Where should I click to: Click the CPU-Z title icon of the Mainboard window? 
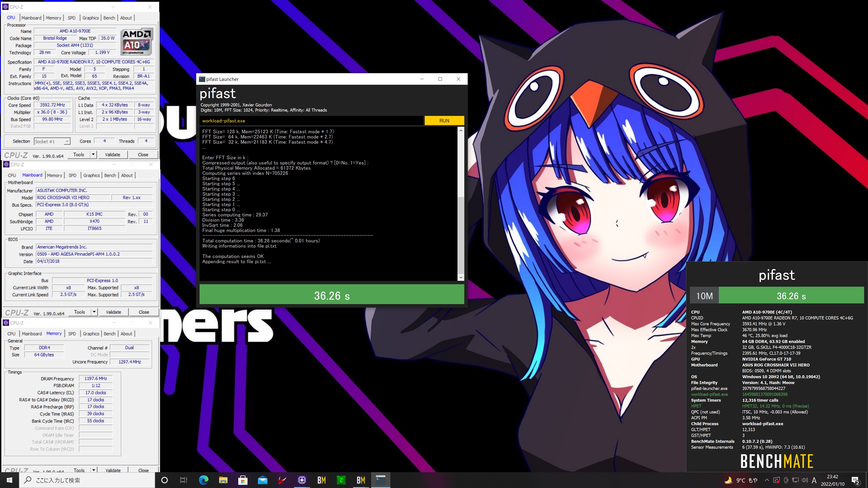tap(6, 164)
